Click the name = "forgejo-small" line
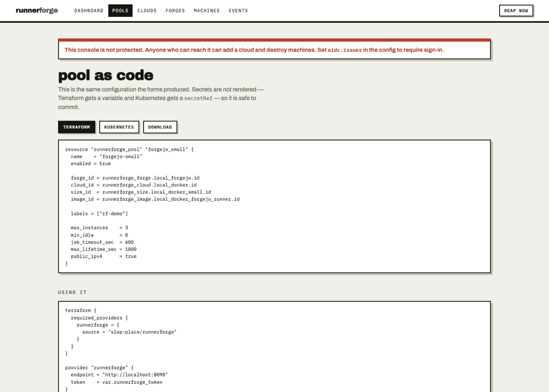Image resolution: width=549 pixels, height=392 pixels. click(107, 156)
